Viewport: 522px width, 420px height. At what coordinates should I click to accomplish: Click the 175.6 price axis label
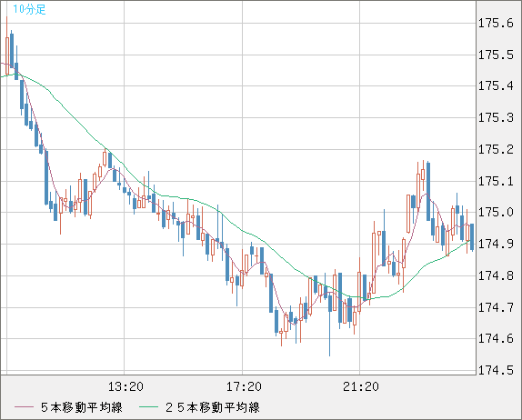pyautogui.click(x=496, y=24)
